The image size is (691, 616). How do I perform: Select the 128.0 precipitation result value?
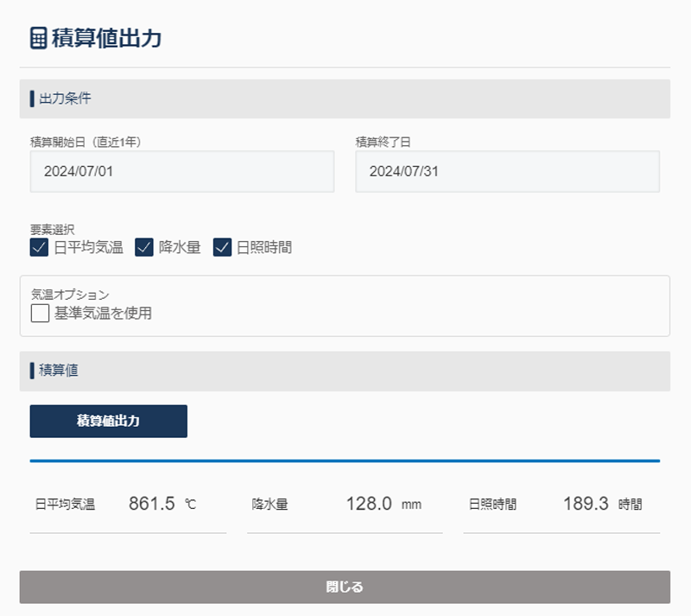[369, 504]
